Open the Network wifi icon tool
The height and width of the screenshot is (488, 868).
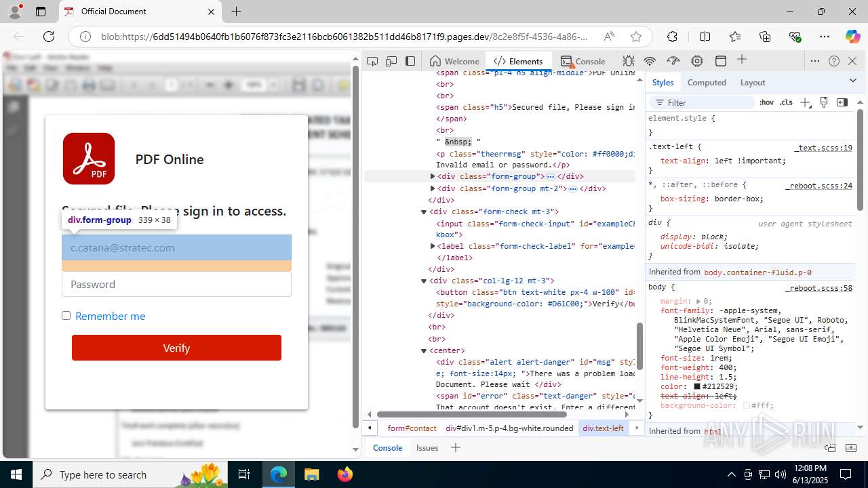[x=650, y=61]
